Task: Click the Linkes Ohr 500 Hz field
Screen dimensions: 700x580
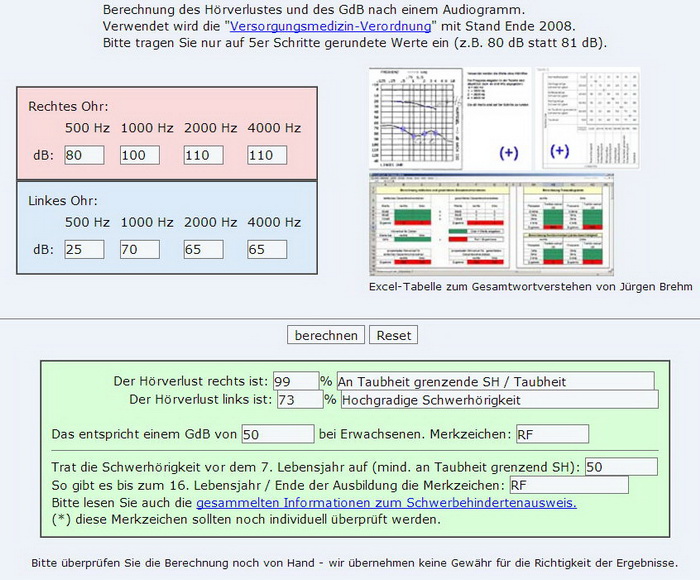Action: (85, 249)
